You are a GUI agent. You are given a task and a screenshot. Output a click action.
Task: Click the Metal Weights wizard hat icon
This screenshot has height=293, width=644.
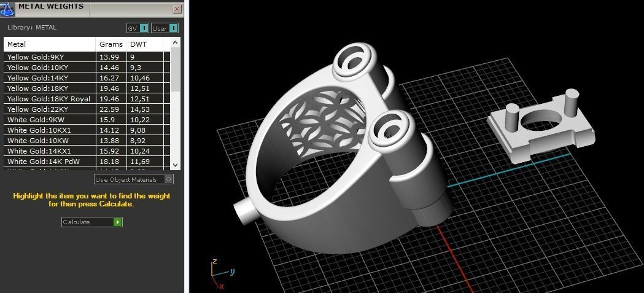click(7, 9)
